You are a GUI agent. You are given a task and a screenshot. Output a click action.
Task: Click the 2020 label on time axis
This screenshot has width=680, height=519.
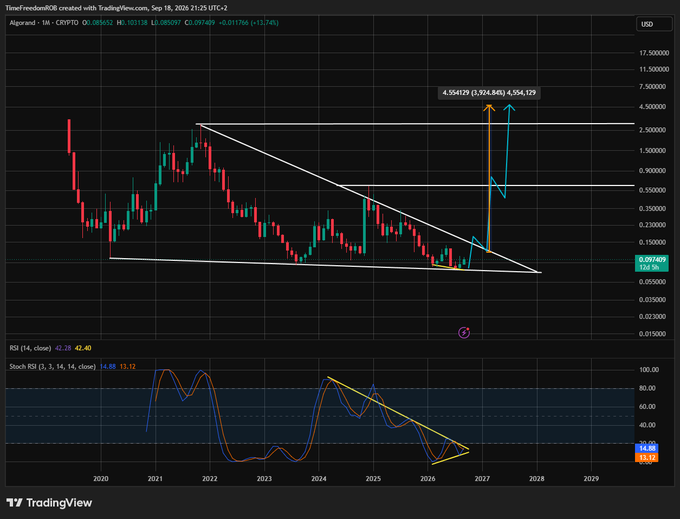pyautogui.click(x=101, y=479)
